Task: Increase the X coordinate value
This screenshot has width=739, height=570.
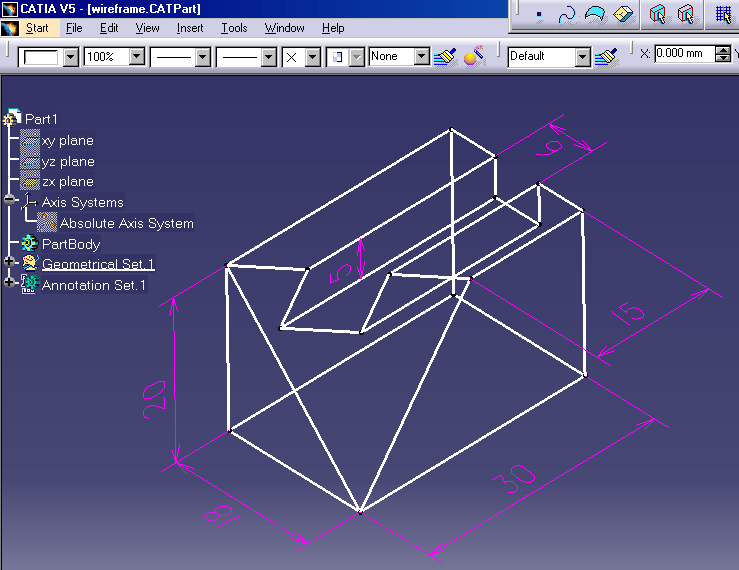Action: click(723, 50)
